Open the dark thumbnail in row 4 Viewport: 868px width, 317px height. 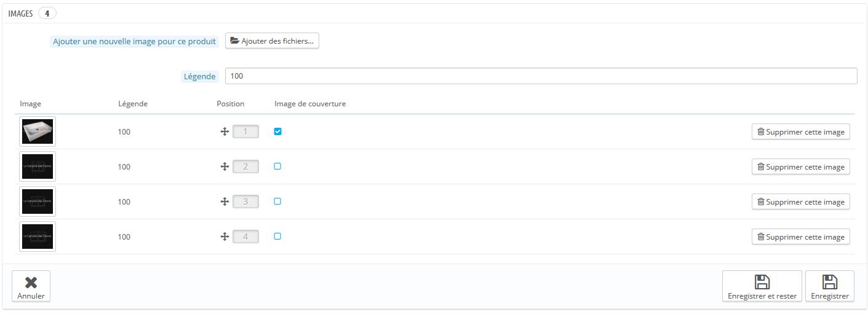click(38, 237)
